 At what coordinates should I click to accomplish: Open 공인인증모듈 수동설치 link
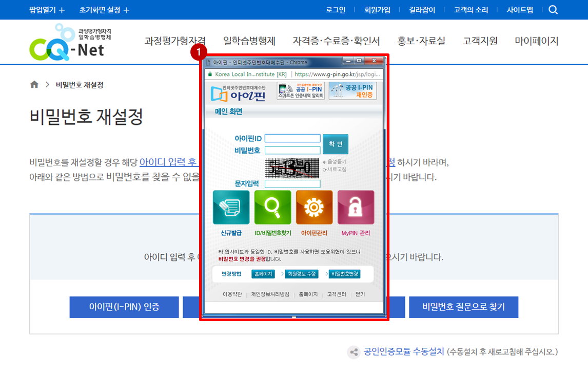[x=404, y=352]
